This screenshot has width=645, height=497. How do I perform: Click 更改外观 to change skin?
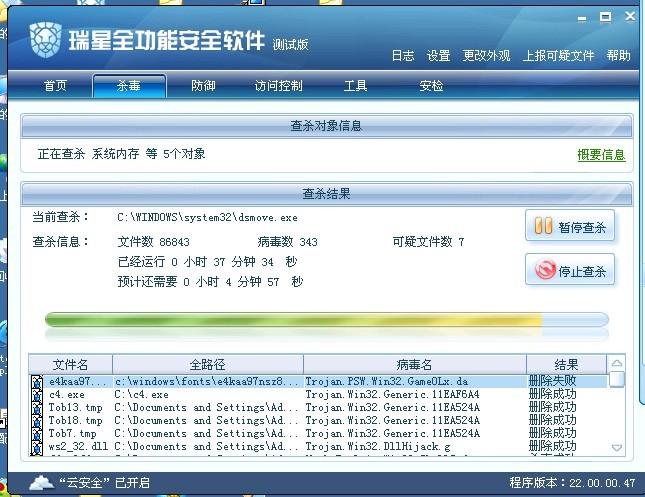click(x=486, y=56)
